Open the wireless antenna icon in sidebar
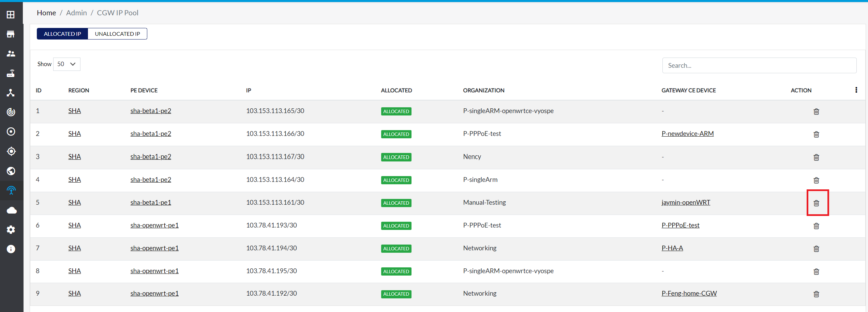Image resolution: width=868 pixels, height=312 pixels. (11, 190)
